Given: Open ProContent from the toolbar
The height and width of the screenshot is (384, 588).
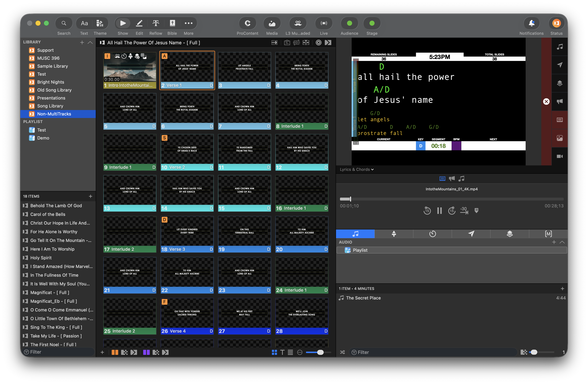Looking at the screenshot, I should pos(247,23).
